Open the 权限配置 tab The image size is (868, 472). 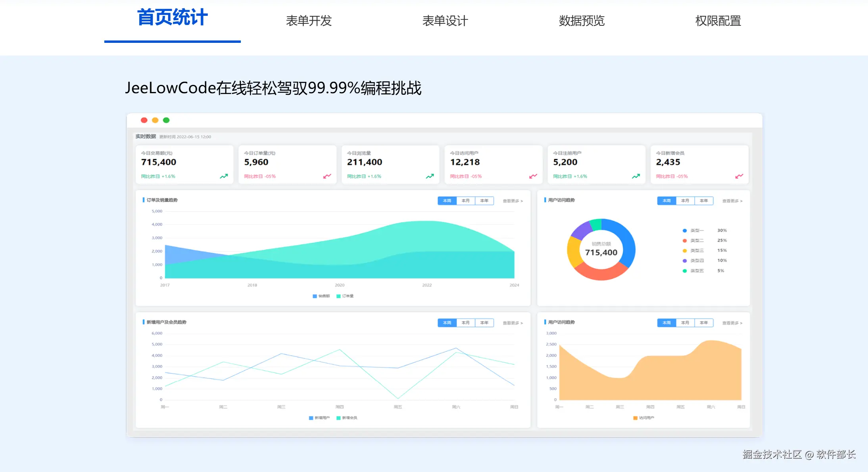718,21
